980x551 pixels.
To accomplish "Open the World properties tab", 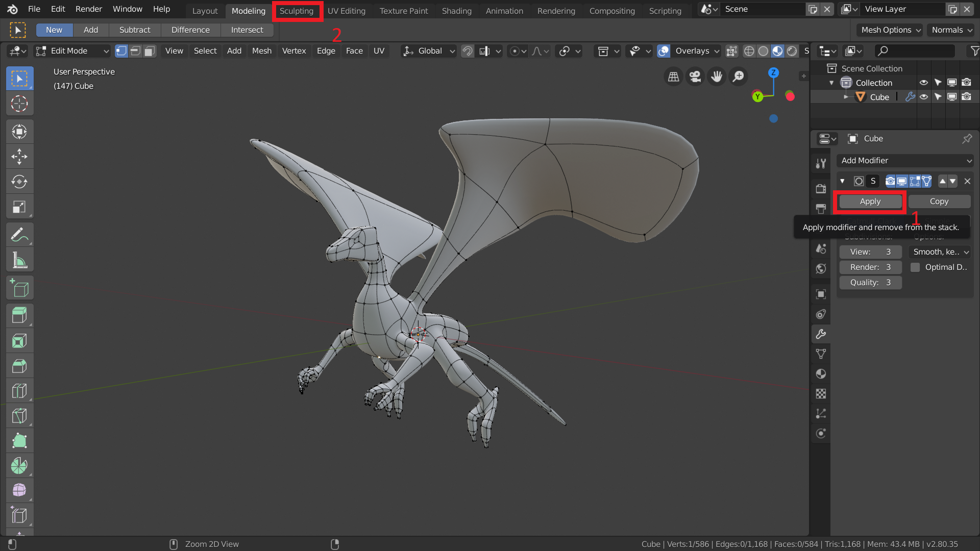I will click(x=821, y=268).
